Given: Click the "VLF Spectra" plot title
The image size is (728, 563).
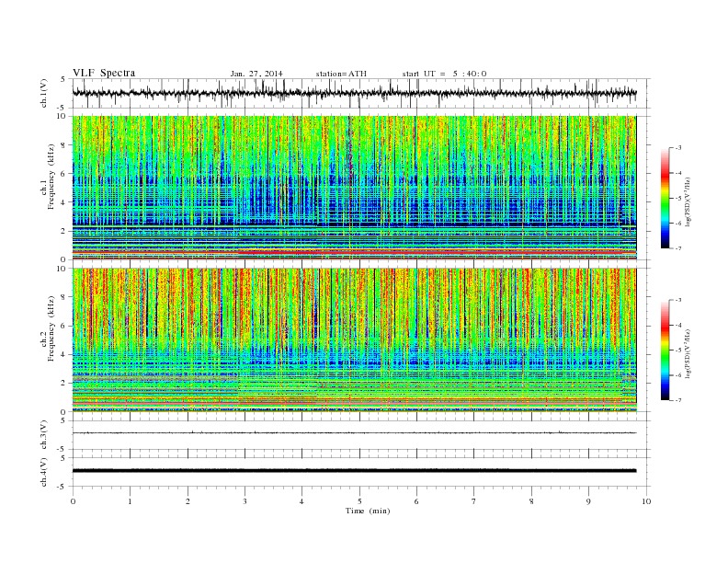Looking at the screenshot, I should click(x=104, y=73).
